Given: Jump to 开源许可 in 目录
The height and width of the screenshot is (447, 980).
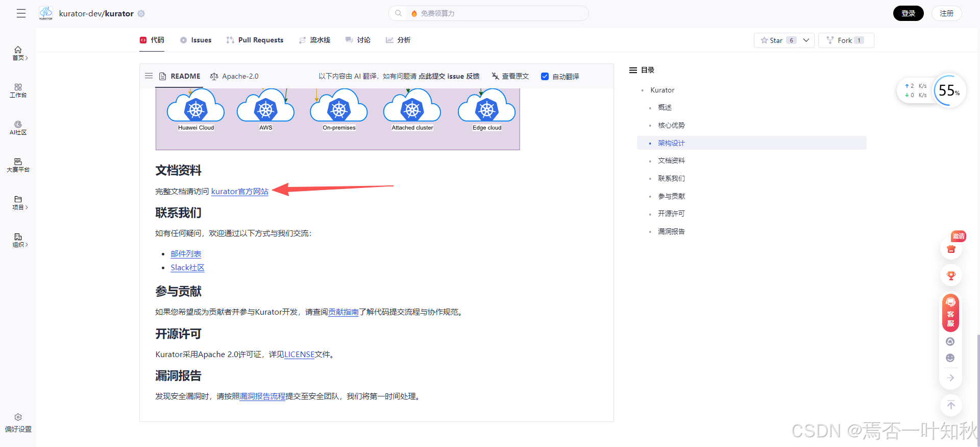Looking at the screenshot, I should tap(671, 214).
